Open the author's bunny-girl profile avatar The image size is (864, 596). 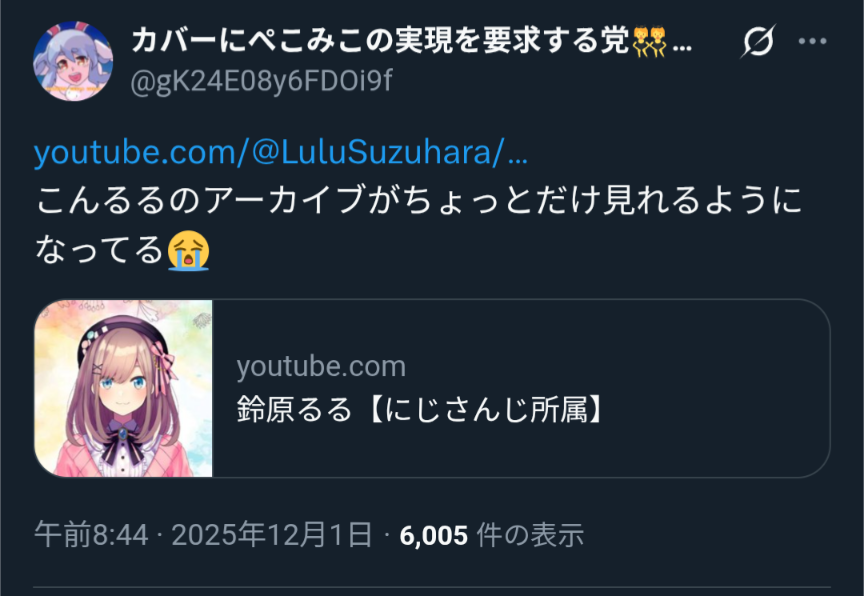(x=73, y=61)
